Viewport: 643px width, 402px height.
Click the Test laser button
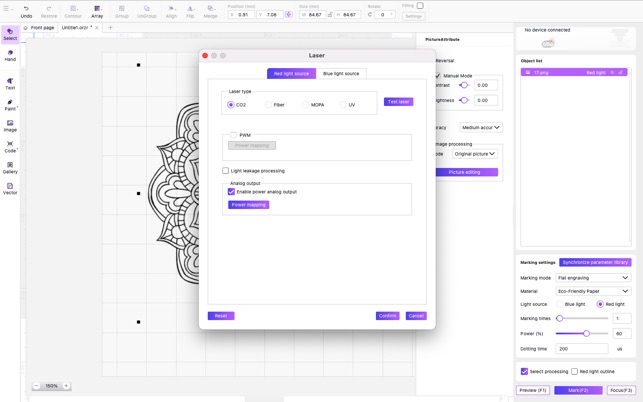click(398, 102)
